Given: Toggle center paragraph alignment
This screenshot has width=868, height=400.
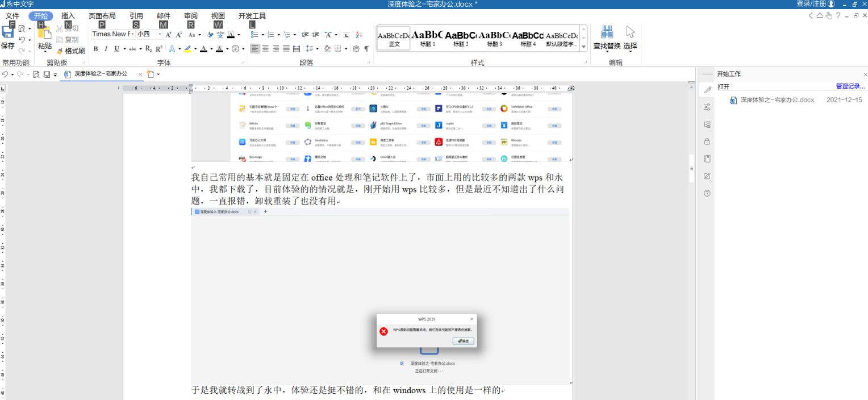Looking at the screenshot, I should tap(265, 48).
